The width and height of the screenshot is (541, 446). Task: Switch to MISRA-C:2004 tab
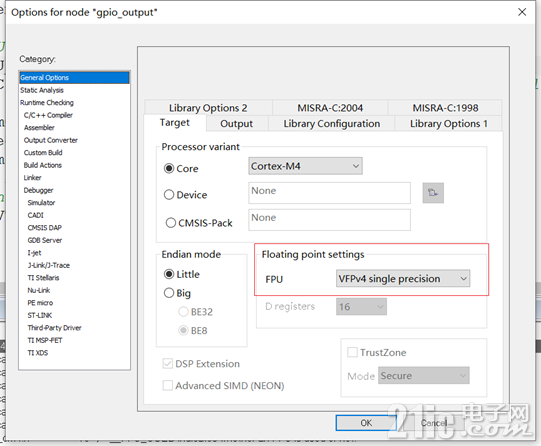pyautogui.click(x=330, y=108)
